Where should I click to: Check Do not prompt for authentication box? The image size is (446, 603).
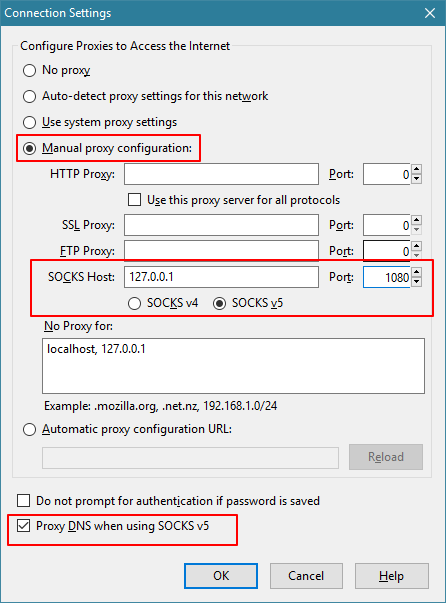tap(23, 501)
